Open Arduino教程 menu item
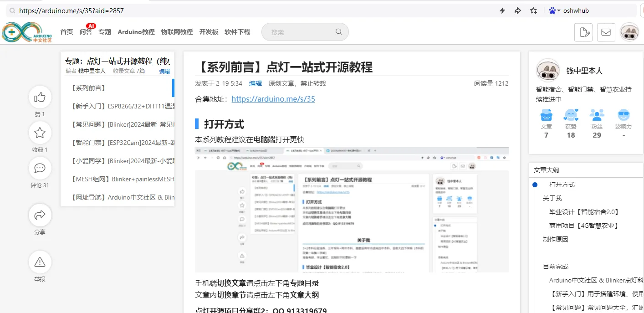Screen dimensions: 644x313 click(x=136, y=32)
